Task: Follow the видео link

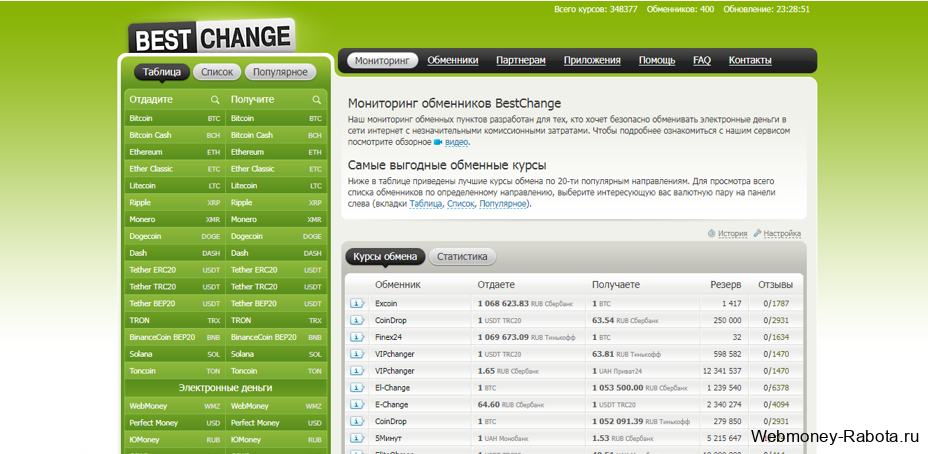Action: 456,142
